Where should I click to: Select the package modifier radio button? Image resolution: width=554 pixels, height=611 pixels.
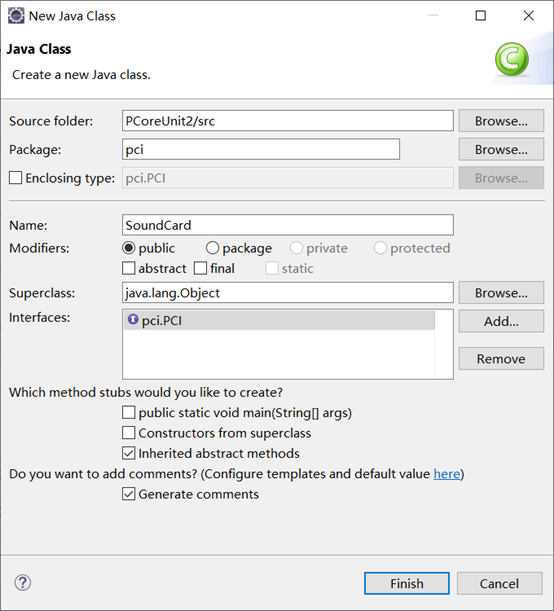click(212, 248)
